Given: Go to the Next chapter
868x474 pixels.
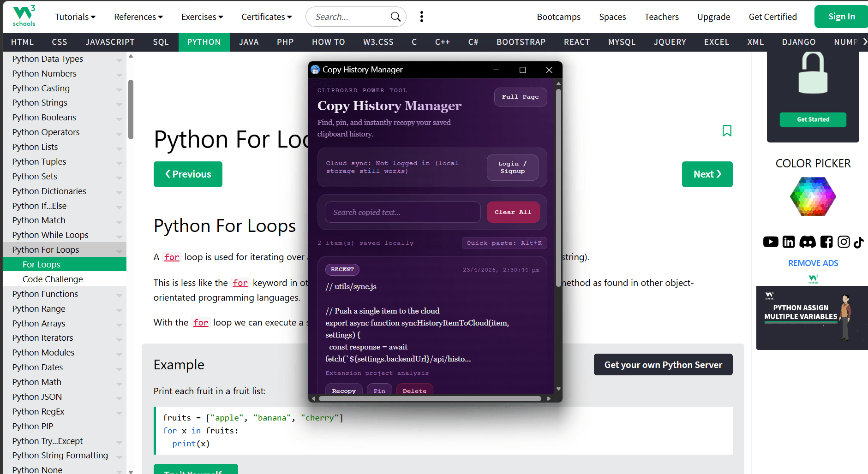Looking at the screenshot, I should pyautogui.click(x=707, y=174).
